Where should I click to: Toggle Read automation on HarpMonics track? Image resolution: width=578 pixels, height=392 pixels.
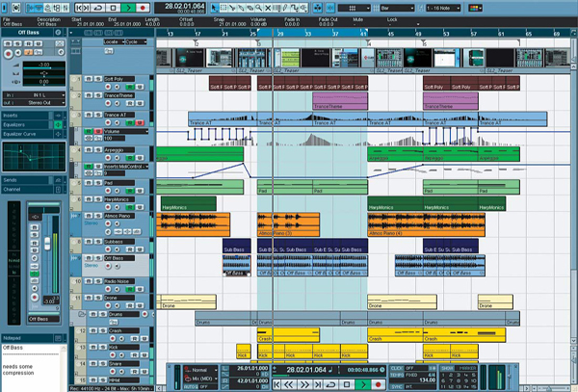(x=130, y=207)
